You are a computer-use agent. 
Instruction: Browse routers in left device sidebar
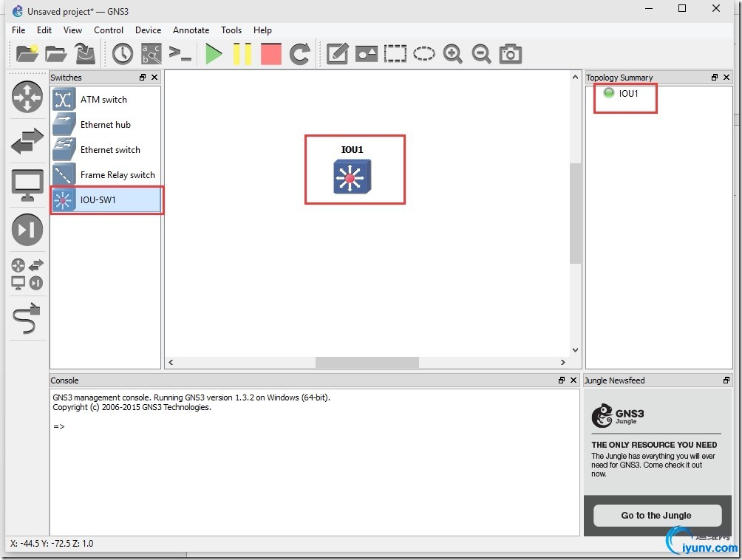click(27, 97)
